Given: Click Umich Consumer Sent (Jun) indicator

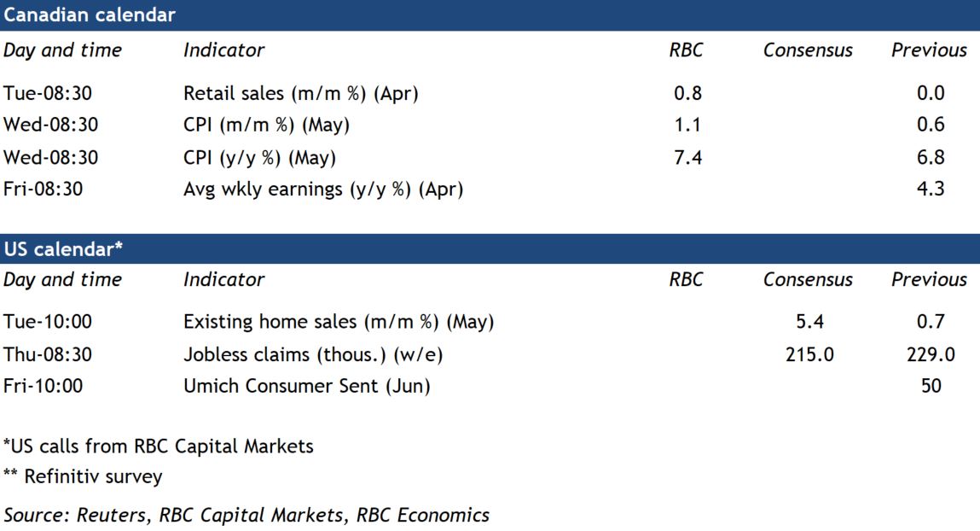Looking at the screenshot, I should click(x=307, y=386).
